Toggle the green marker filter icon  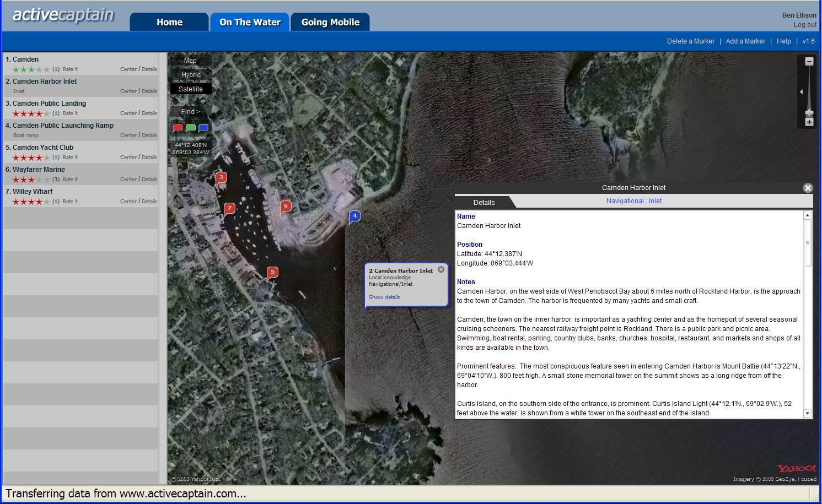coord(191,128)
